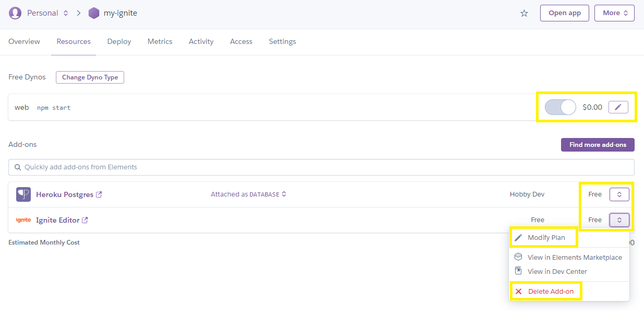Open the More dropdown menu
Viewport: 644px width, 311px height.
[614, 13]
